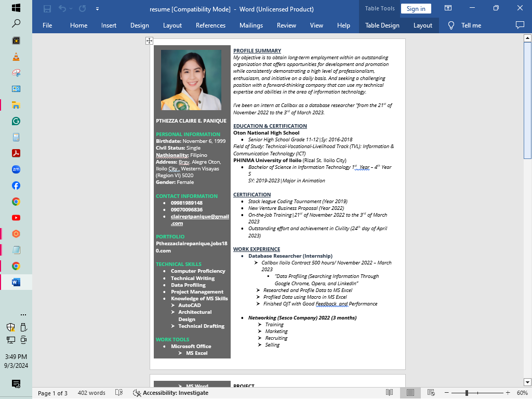Viewport: 532px width, 399px height.
Task: Open the Undo history dropdown arrow
Action: click(x=71, y=9)
